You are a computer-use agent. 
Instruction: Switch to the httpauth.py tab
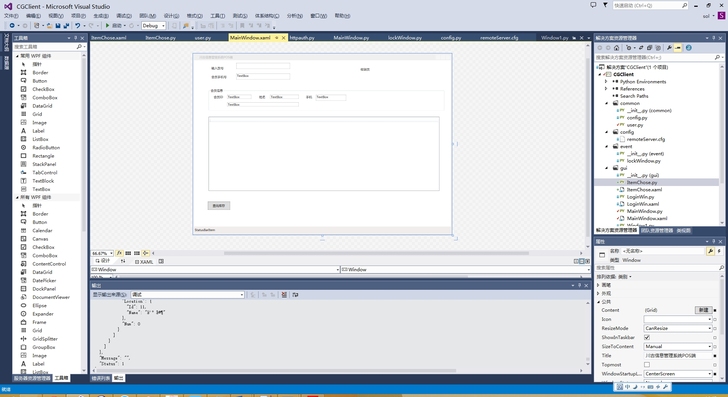tap(302, 38)
